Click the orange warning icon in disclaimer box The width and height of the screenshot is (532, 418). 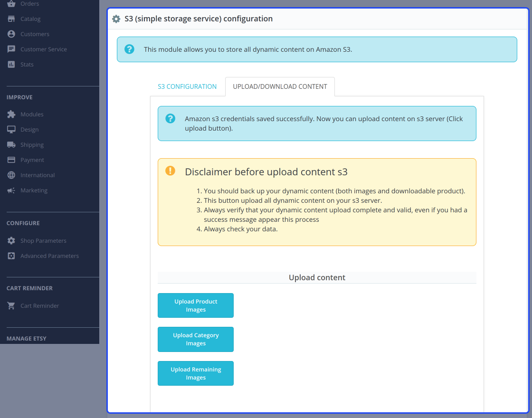click(x=171, y=171)
